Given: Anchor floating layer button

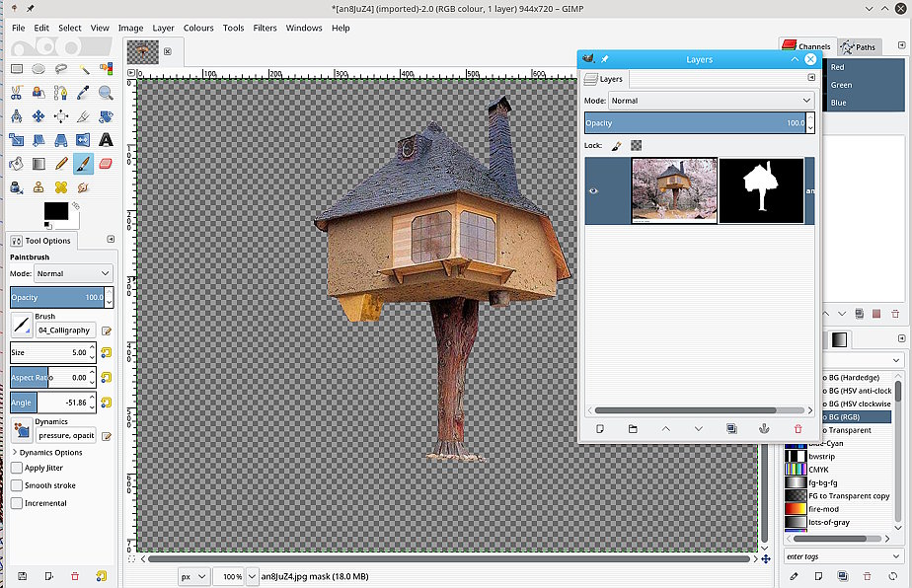Looking at the screenshot, I should [764, 428].
